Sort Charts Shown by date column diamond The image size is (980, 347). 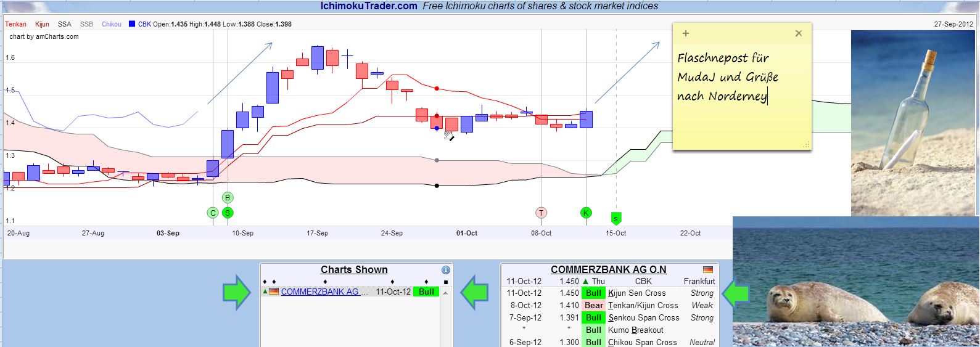tap(392, 282)
